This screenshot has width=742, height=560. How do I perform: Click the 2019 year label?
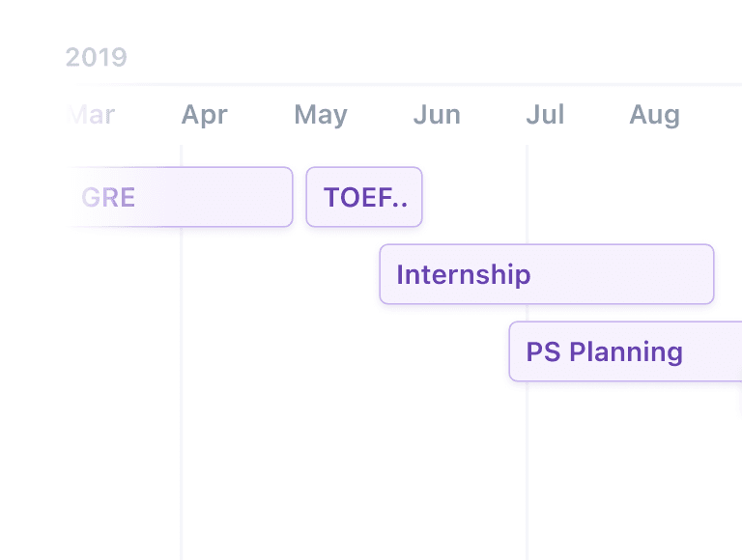pyautogui.click(x=96, y=57)
